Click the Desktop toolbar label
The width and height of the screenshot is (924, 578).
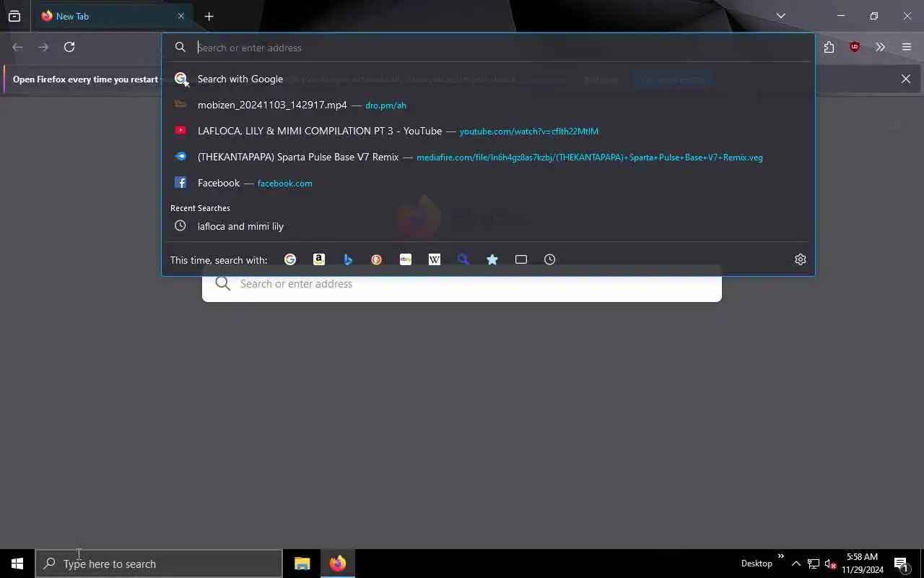[x=757, y=564]
